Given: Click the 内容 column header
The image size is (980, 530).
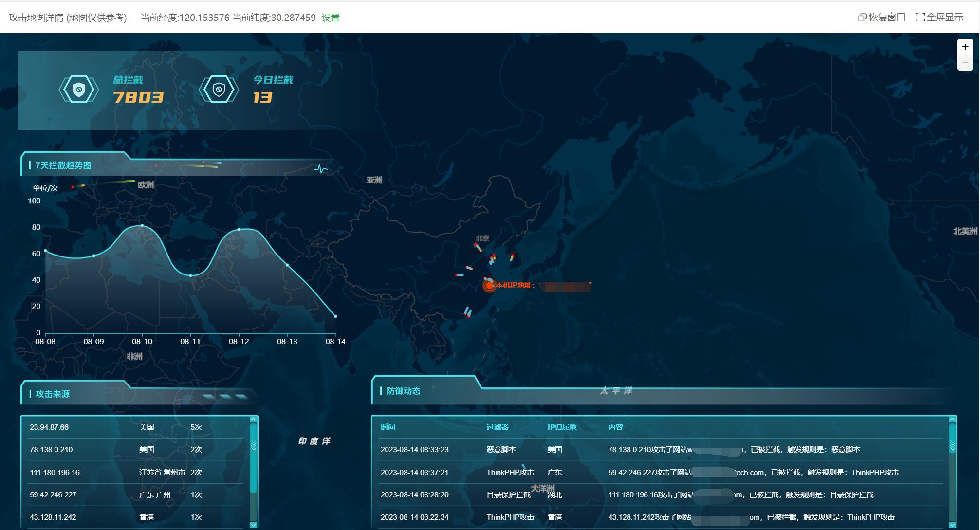Looking at the screenshot, I should [x=615, y=427].
